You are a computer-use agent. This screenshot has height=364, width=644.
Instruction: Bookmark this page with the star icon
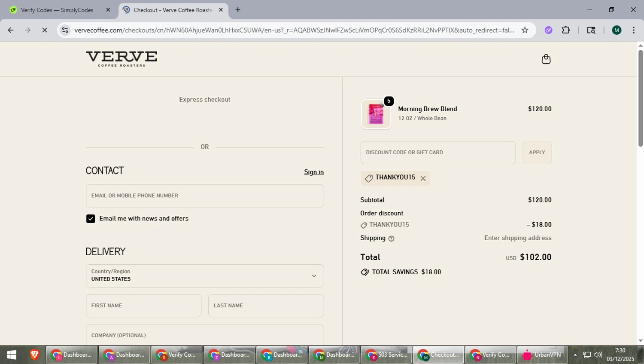click(525, 30)
